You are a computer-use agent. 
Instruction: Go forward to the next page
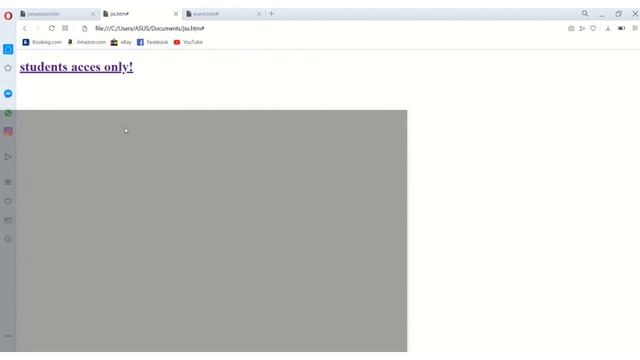pos(38,28)
